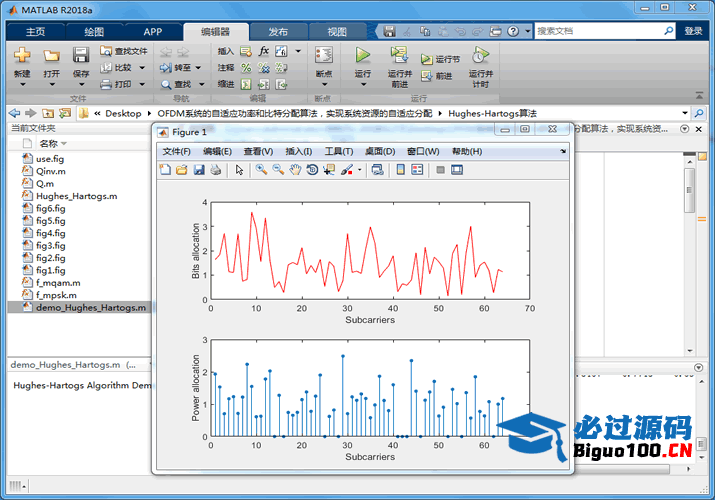Click the Help question mark icon

tap(513, 31)
